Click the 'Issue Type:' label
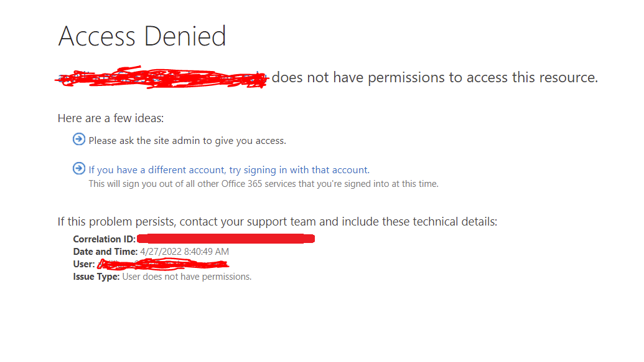Screen dimensions: 644x362 (96, 277)
